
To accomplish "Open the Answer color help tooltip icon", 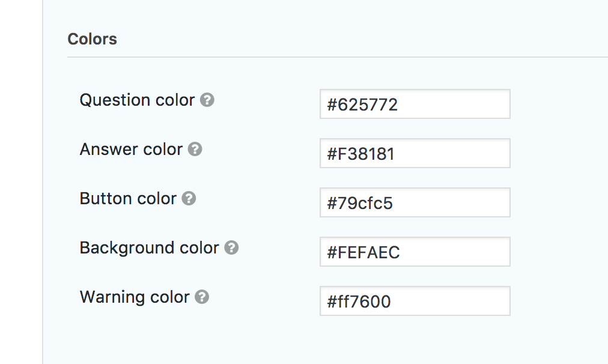I will pyautogui.click(x=195, y=150).
